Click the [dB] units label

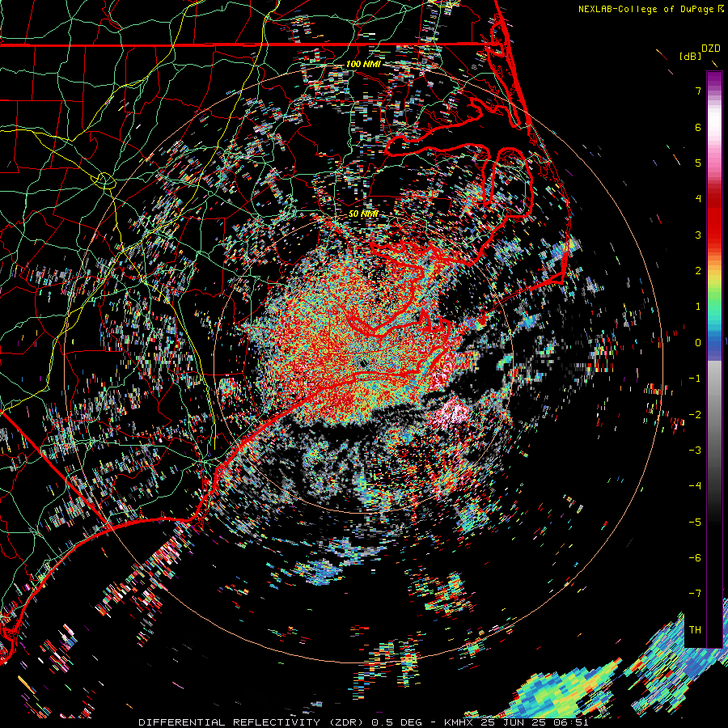(x=691, y=57)
